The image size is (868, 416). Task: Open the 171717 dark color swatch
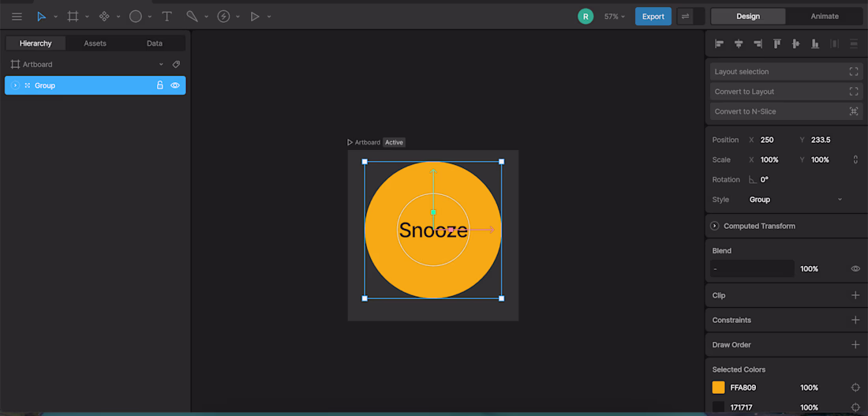point(719,407)
